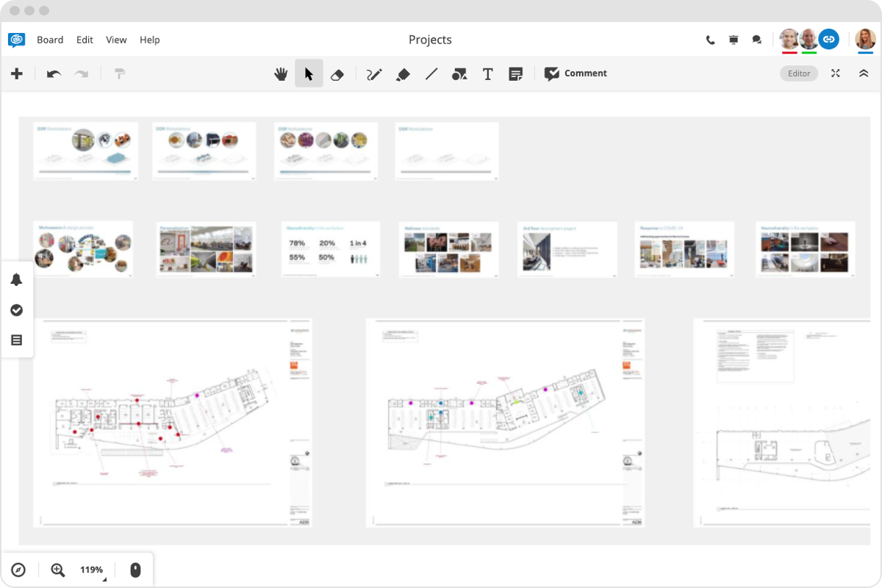
Task: Select middle floor plan with magenta markers
Action: [505, 423]
